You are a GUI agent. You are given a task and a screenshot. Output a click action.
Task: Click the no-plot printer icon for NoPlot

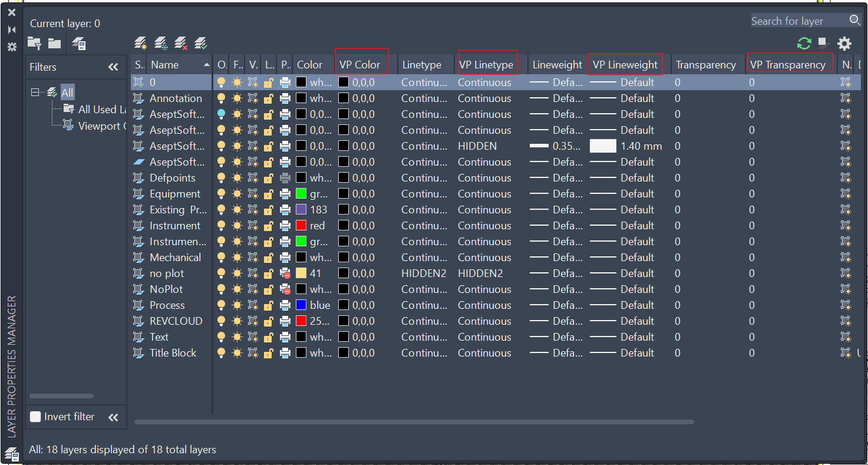[x=285, y=289]
